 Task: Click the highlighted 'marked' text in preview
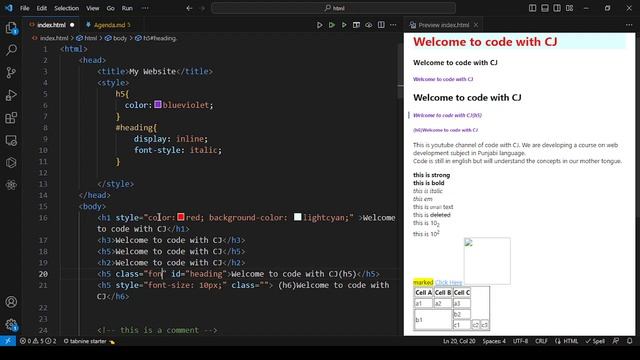click(423, 282)
